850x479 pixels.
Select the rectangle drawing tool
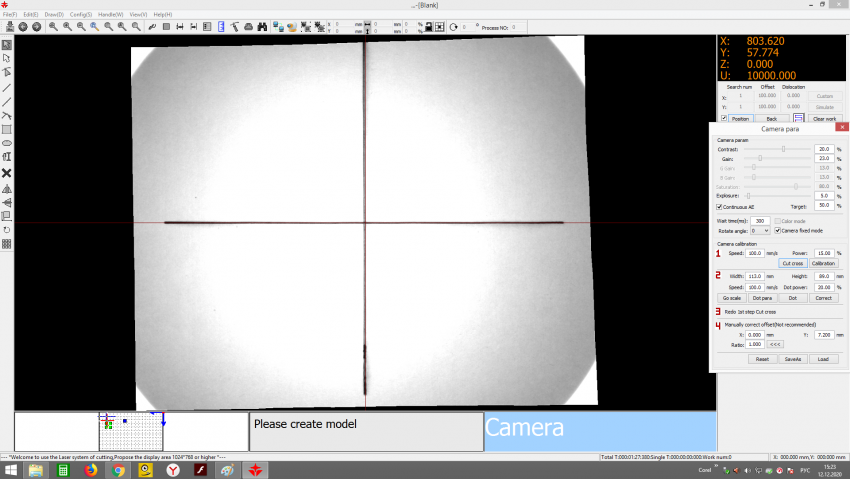click(7, 129)
